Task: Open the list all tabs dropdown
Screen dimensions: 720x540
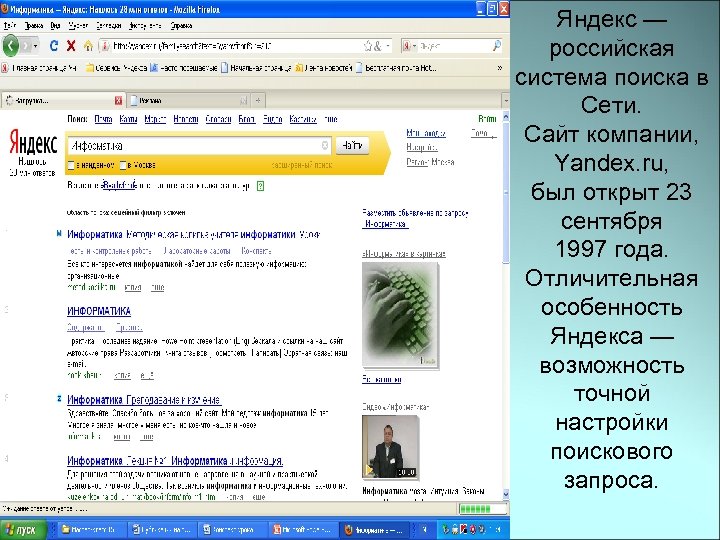Action: tap(505, 101)
